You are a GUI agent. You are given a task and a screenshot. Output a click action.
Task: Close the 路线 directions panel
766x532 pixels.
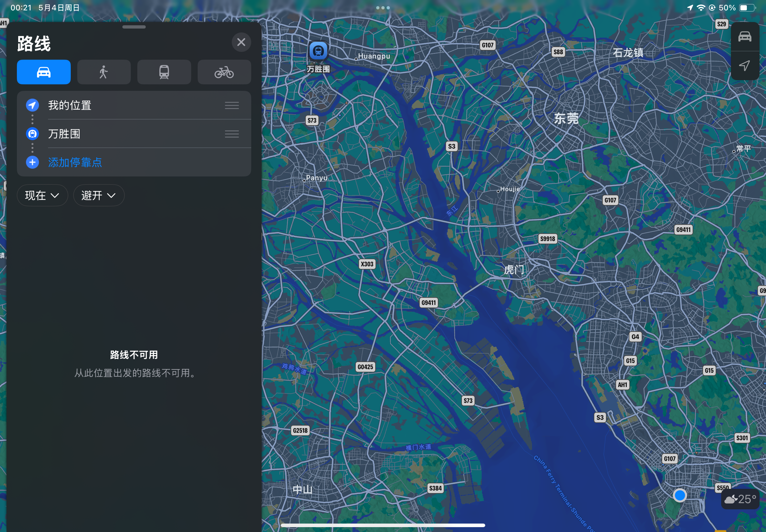tap(241, 42)
